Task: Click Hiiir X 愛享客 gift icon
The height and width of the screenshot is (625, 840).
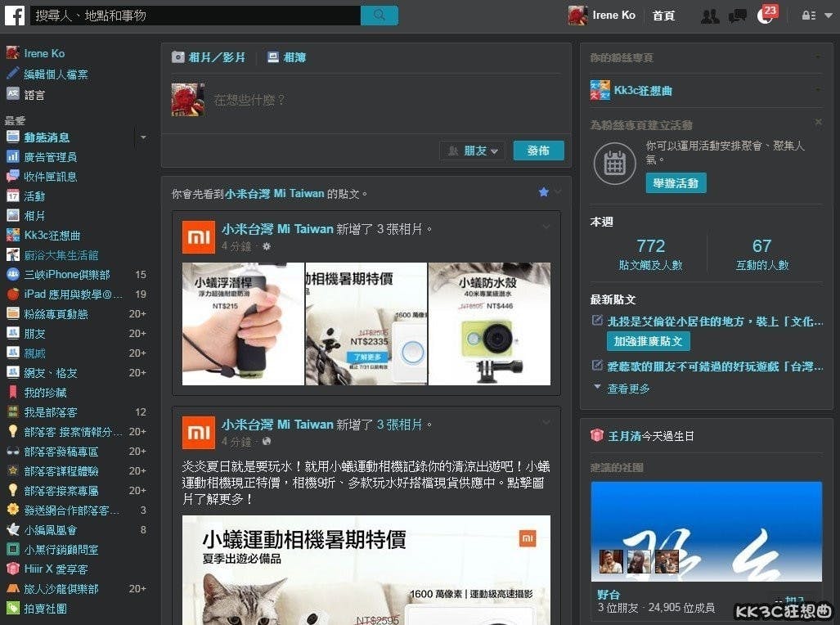Action: click(x=13, y=569)
